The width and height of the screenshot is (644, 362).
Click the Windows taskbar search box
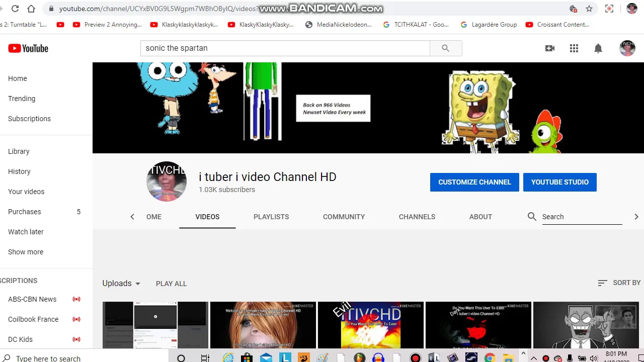coord(86,358)
